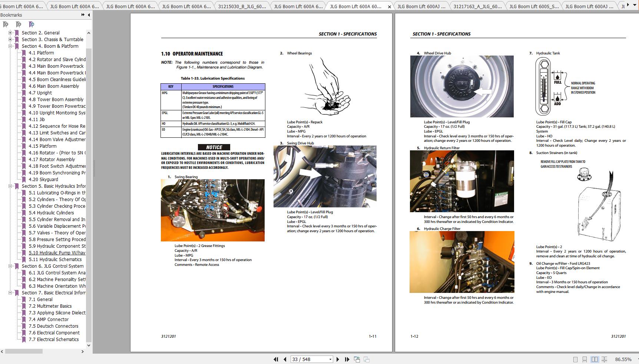Click the previous view icon in navigation bar
639x364 pixels.
(357, 359)
